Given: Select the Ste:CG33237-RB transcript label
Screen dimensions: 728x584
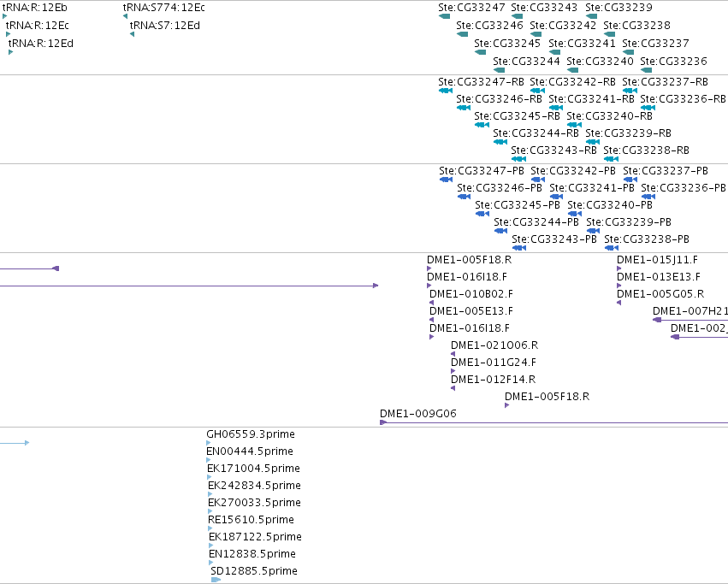Looking at the screenshot, I should point(665,82).
